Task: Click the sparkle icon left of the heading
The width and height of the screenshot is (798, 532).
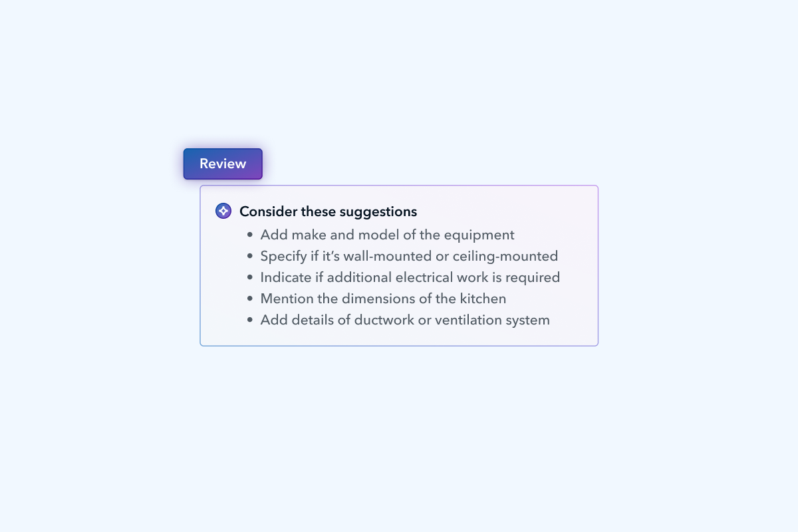Action: click(223, 210)
